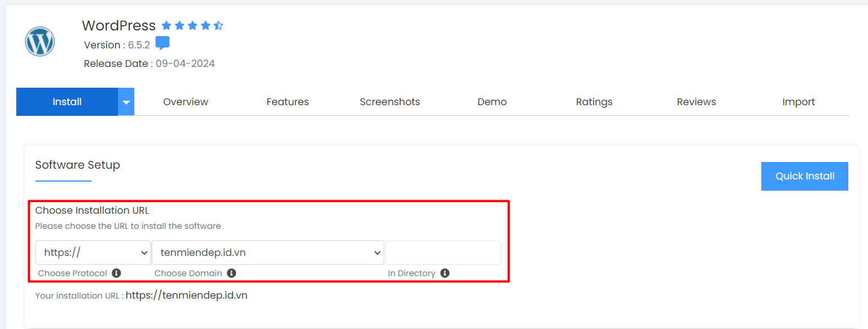
Task: Click the installation URL https://tenmiendep.id.vn
Action: (x=187, y=295)
